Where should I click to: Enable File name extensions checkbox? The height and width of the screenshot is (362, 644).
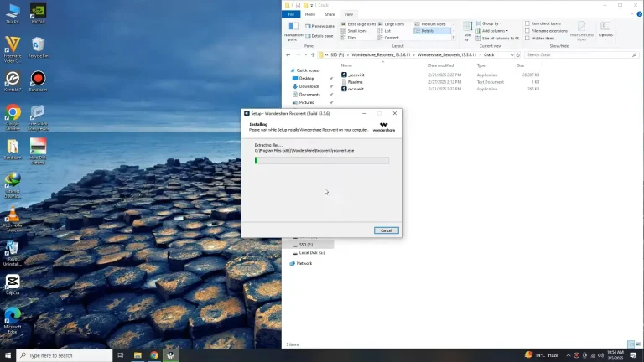[527, 31]
